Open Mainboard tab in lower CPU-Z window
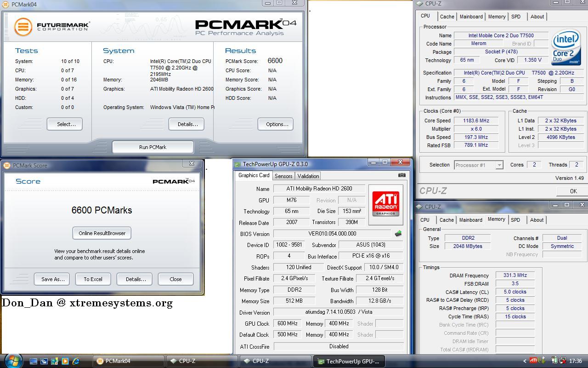This screenshot has height=368, width=588. [471, 220]
